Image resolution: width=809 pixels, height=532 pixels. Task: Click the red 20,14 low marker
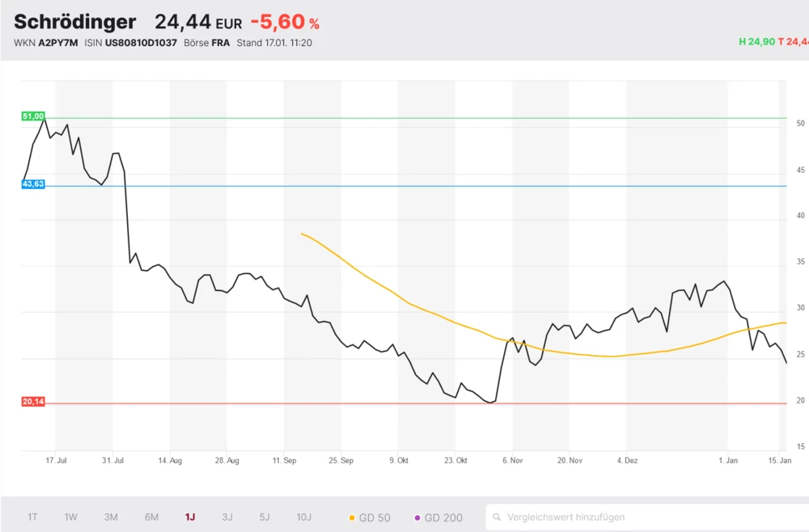(33, 402)
